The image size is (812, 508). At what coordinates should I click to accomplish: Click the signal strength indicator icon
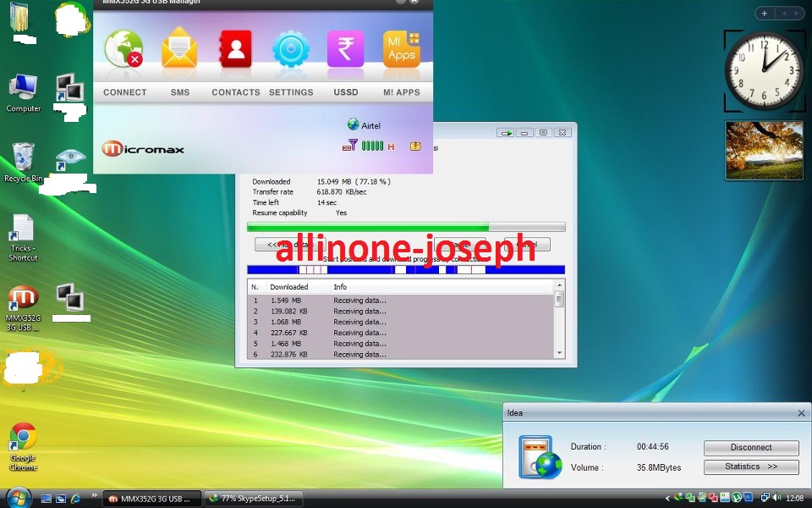[x=373, y=145]
